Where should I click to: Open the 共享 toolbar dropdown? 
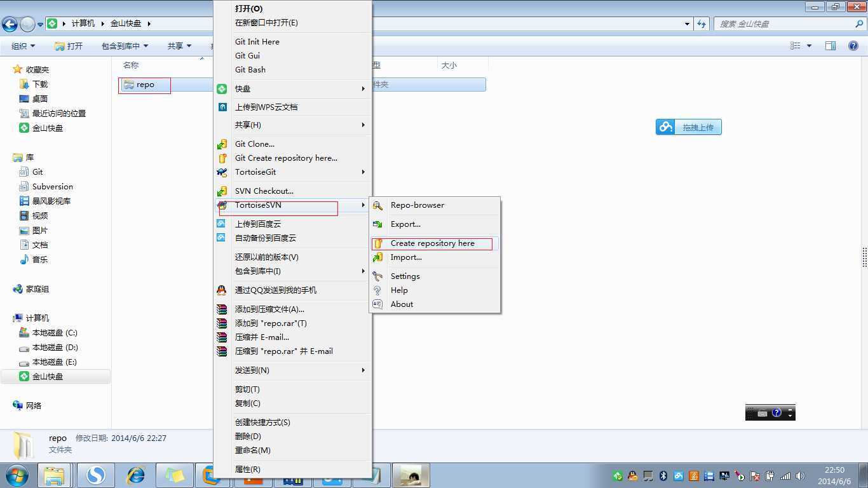tap(179, 46)
